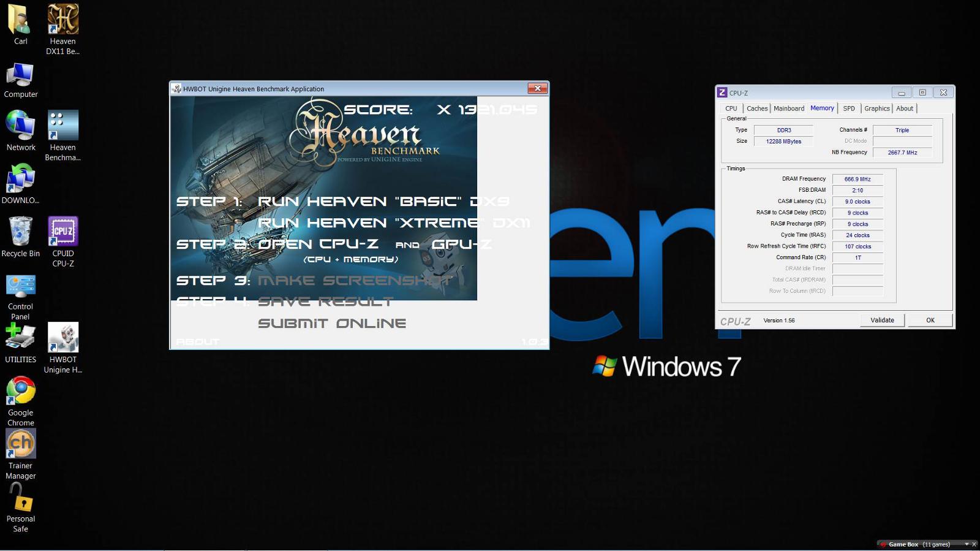Click the OK button in CPU-Z

click(930, 320)
